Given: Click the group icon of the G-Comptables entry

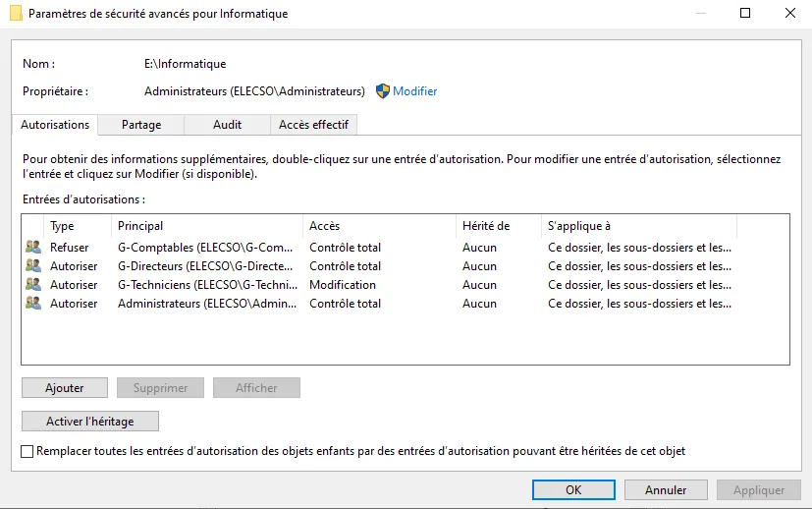Looking at the screenshot, I should tap(33, 248).
